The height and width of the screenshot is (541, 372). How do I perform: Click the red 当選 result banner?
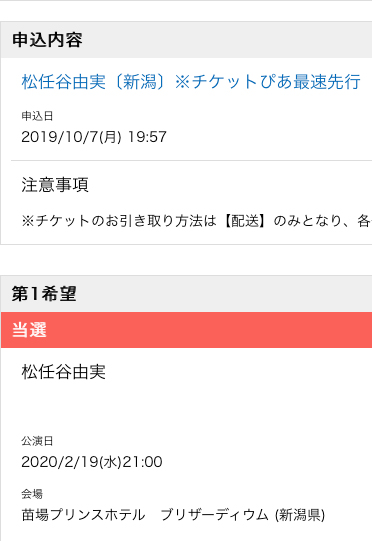coord(186,330)
